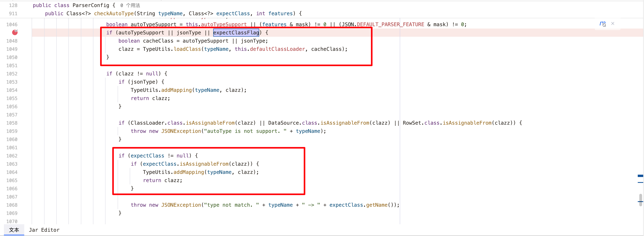Remove the red breakpoint in the gutter
This screenshot has height=236, width=644.
[x=15, y=32]
